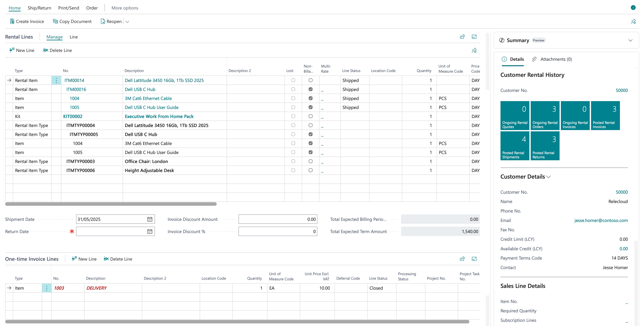This screenshot has height=326, width=644.
Task: Open the Posted Rental Shipments tile
Action: 515,146
